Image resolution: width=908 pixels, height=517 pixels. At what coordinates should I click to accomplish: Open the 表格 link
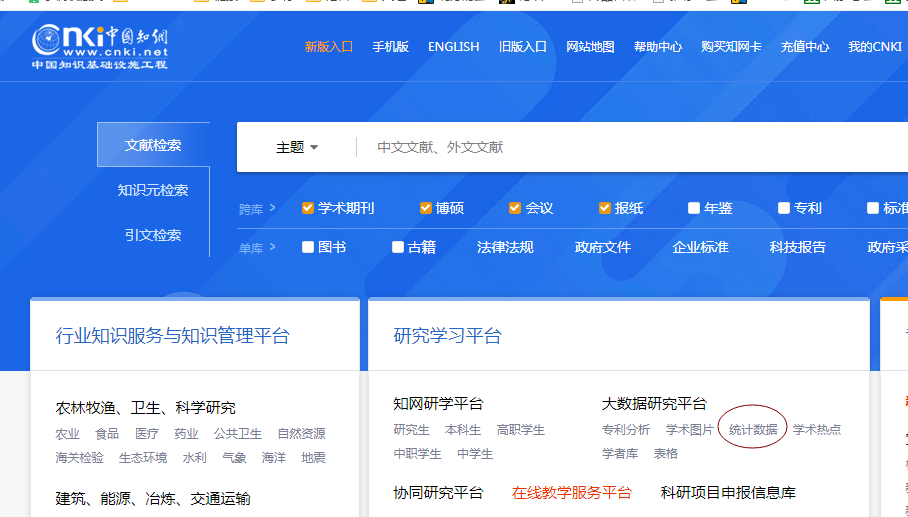pyautogui.click(x=665, y=453)
